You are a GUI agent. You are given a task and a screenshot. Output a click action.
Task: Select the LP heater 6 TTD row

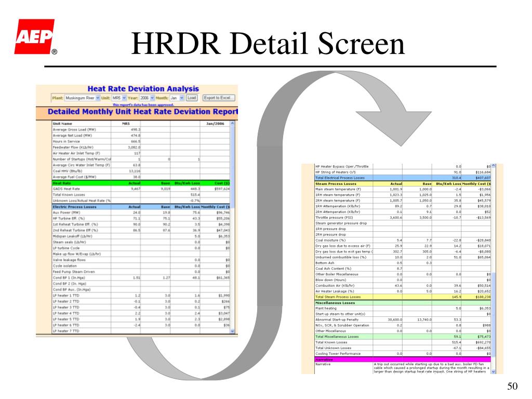[x=141, y=325]
